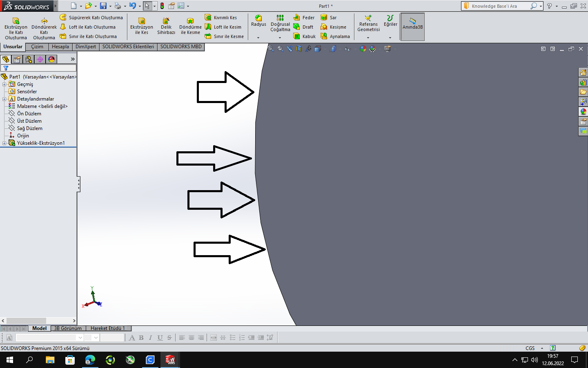Open Referans Geometrisi tool
The height and width of the screenshot is (368, 588).
click(368, 24)
